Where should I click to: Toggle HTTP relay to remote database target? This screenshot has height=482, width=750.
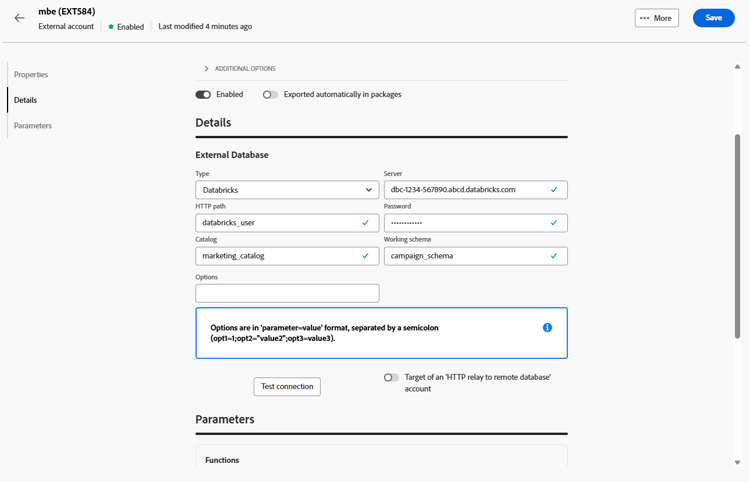click(391, 378)
